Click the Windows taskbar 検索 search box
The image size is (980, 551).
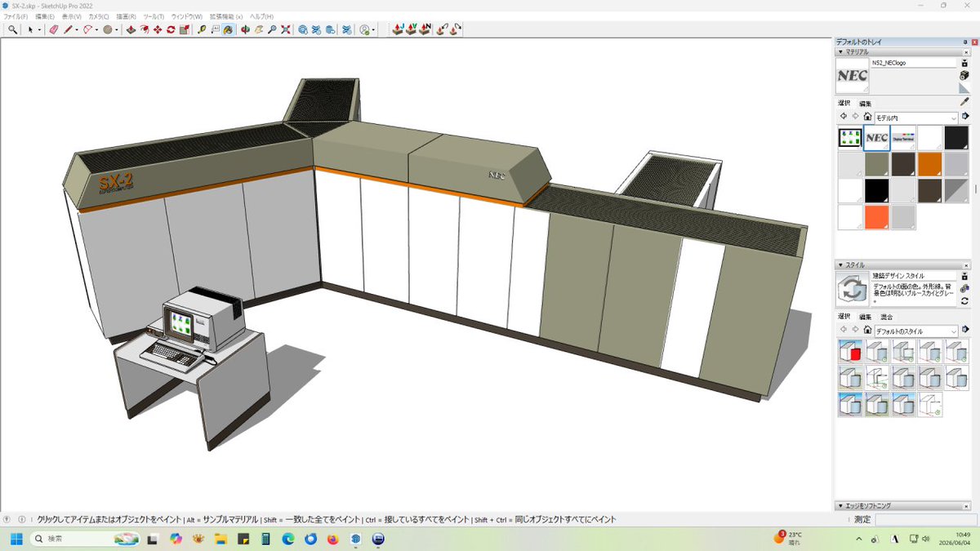coord(86,539)
